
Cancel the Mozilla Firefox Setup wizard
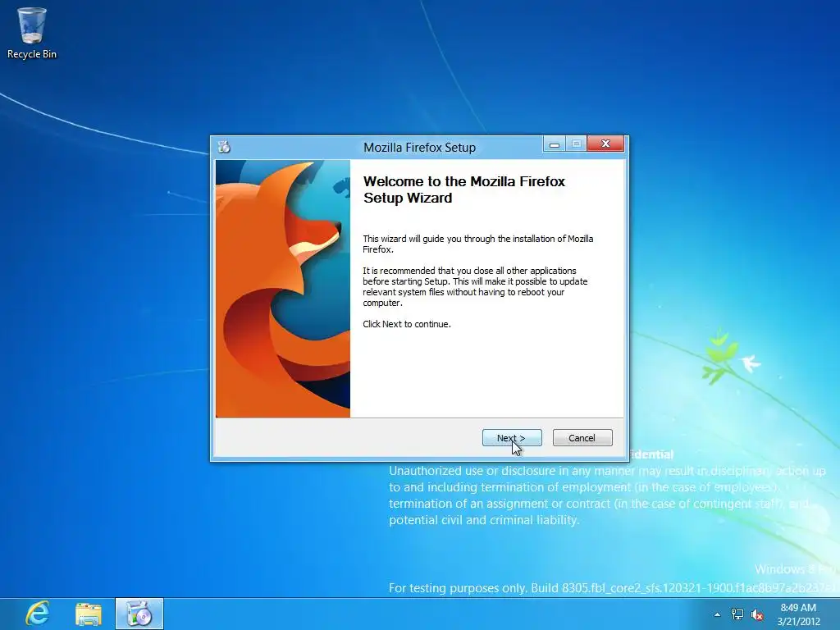pos(582,438)
